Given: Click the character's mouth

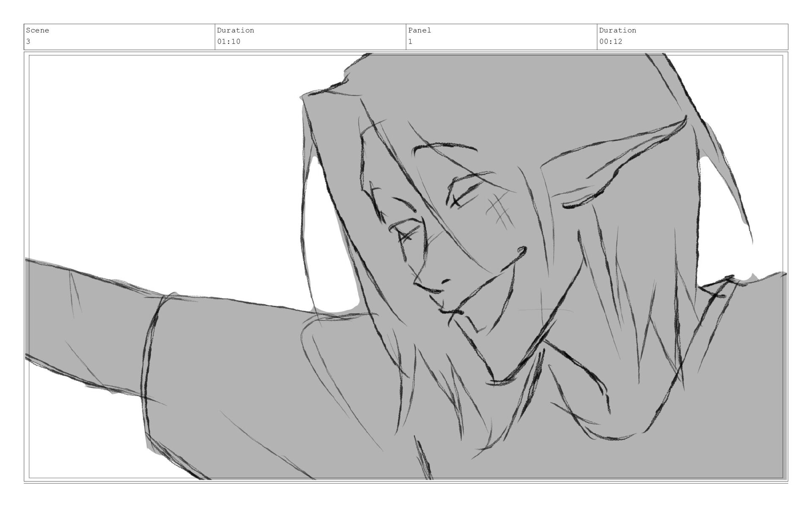Looking at the screenshot, I should point(450,311).
